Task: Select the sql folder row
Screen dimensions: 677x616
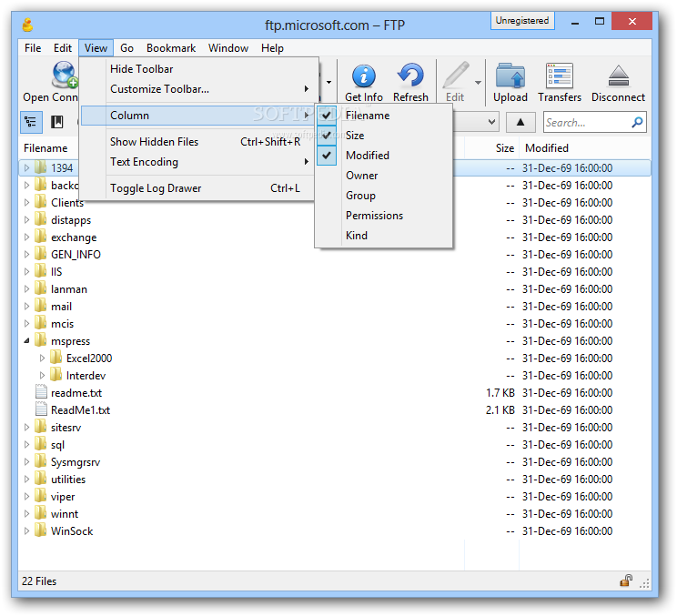Action: [x=335, y=445]
